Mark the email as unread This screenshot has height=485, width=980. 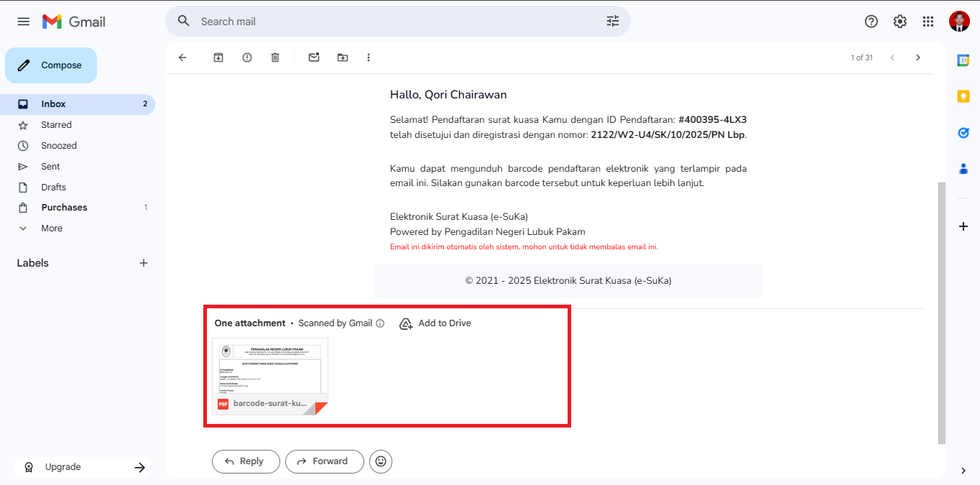[314, 57]
